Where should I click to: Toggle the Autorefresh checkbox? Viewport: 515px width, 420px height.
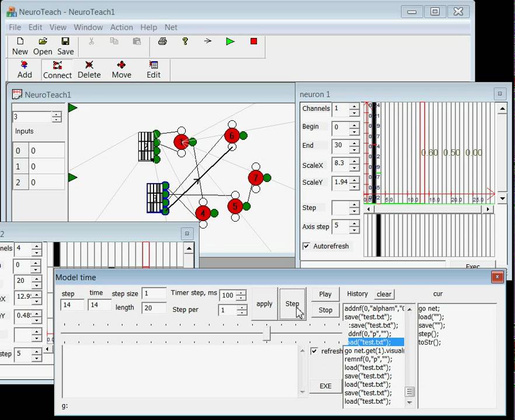pyautogui.click(x=306, y=246)
